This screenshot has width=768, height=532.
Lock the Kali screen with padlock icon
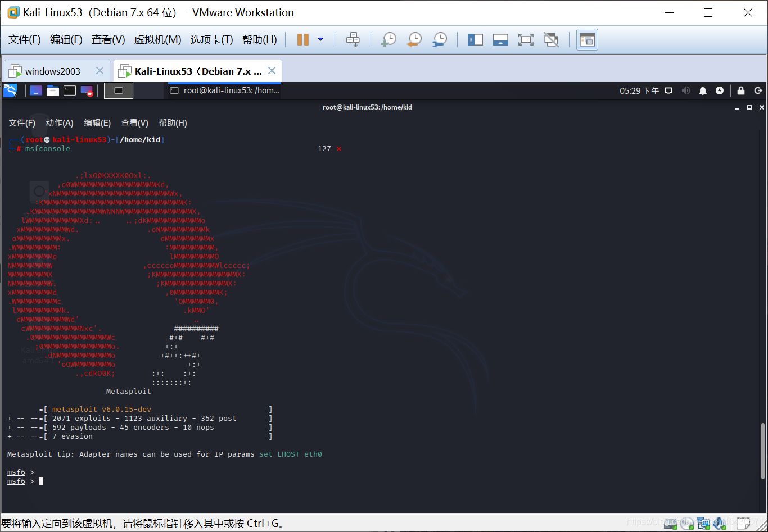point(741,90)
